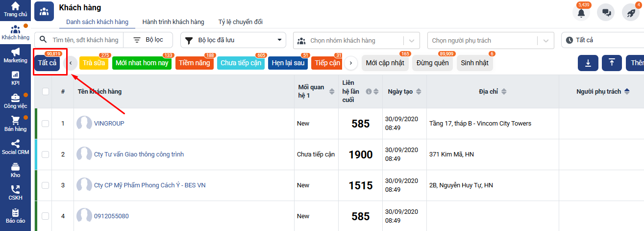Select Sinh nhật filter tab
Image resolution: width=644 pixels, height=231 pixels.
point(475,63)
